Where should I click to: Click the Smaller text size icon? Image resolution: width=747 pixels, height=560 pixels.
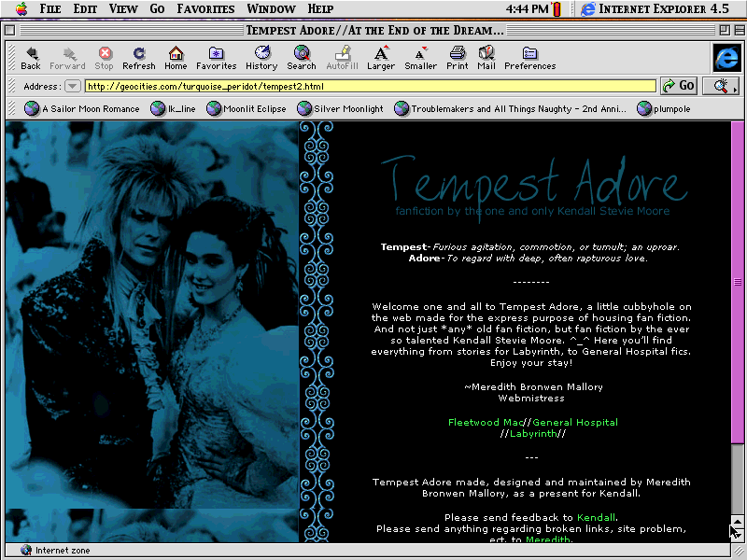click(x=420, y=53)
